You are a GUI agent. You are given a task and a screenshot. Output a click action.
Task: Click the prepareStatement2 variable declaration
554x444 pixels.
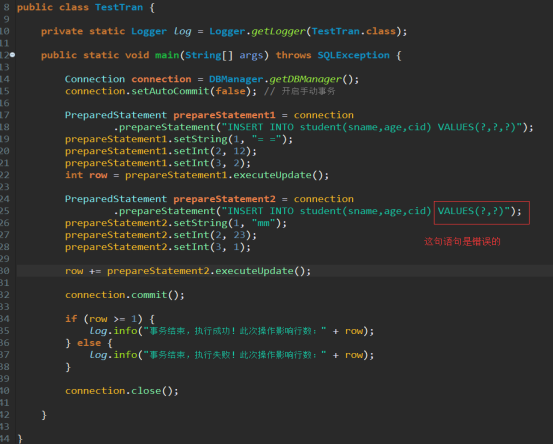(224, 199)
